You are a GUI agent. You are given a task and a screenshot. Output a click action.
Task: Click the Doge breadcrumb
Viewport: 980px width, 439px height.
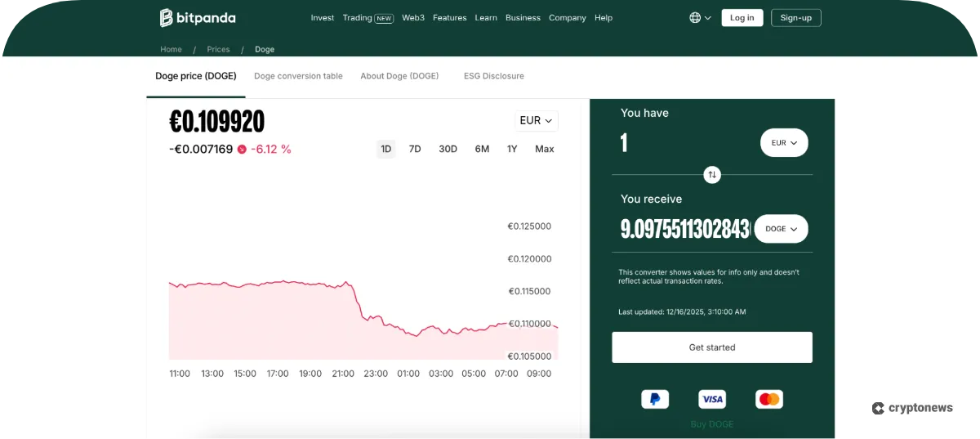[x=265, y=50]
